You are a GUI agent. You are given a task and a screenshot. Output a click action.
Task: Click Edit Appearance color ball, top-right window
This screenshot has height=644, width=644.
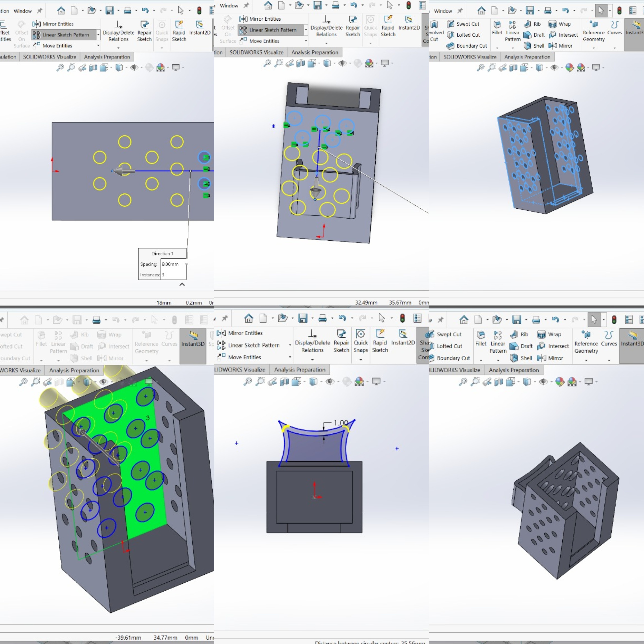click(x=570, y=68)
